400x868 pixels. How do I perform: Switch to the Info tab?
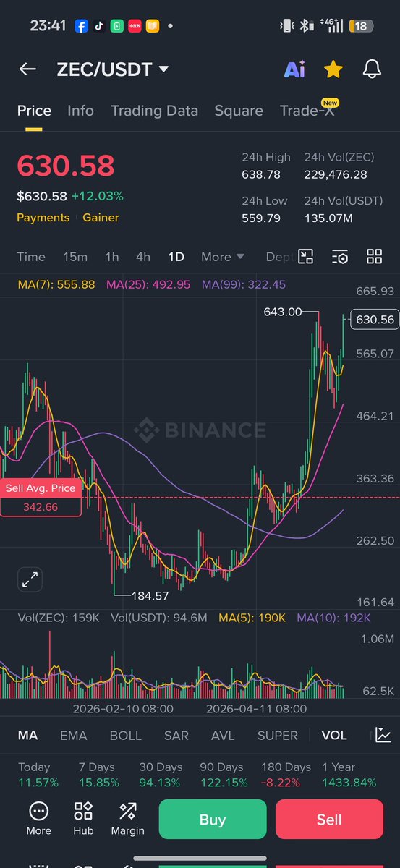click(x=80, y=111)
